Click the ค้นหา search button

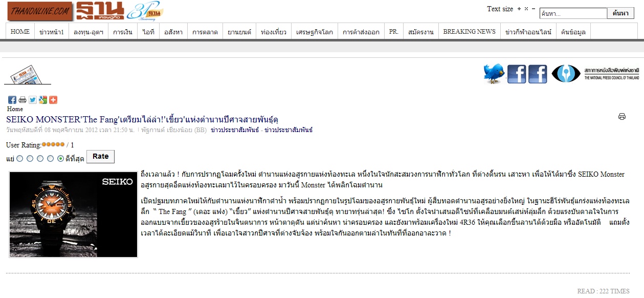(620, 13)
